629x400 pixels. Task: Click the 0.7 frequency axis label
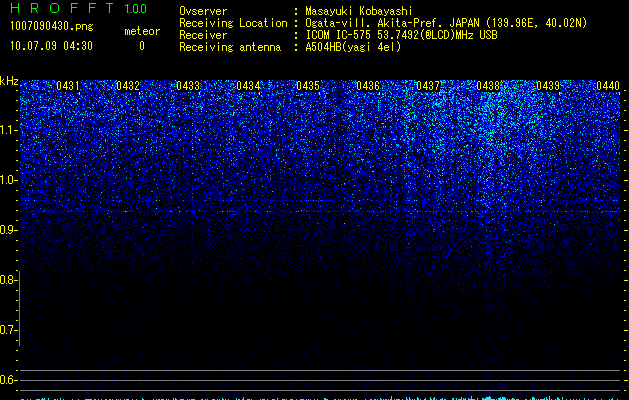coord(8,330)
